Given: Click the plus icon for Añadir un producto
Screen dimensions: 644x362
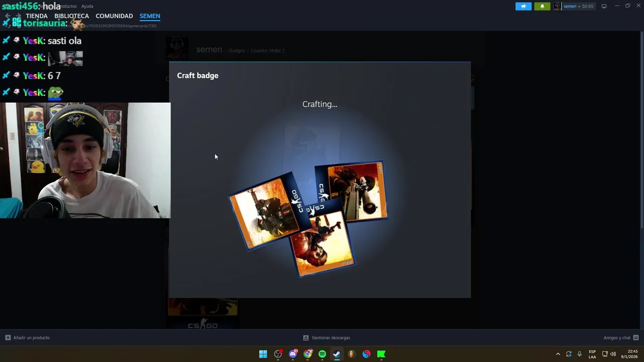Looking at the screenshot, I should 8,338.
